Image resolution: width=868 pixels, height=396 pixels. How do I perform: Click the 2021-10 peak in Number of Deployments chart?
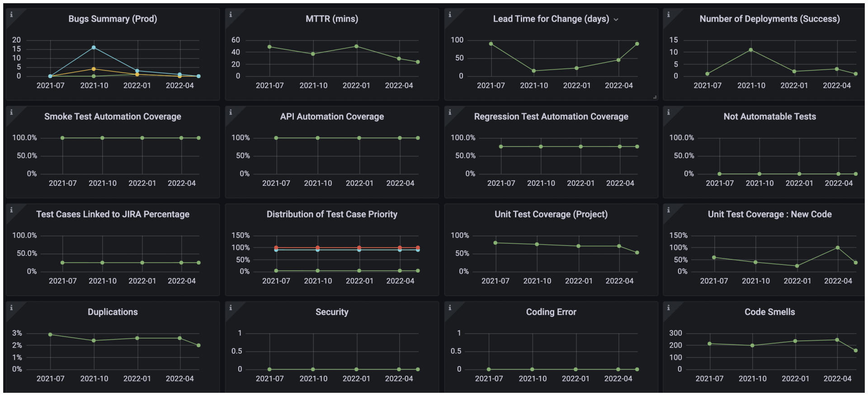coord(751,50)
